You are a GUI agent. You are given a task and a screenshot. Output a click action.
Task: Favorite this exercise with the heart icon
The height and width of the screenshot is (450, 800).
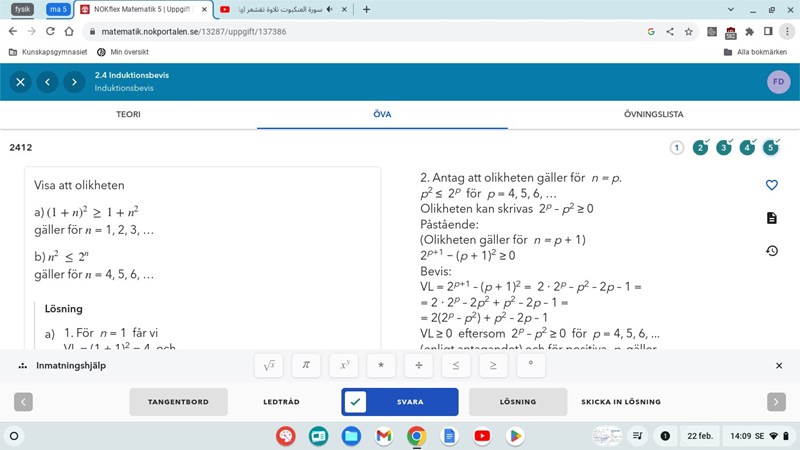[x=771, y=185]
